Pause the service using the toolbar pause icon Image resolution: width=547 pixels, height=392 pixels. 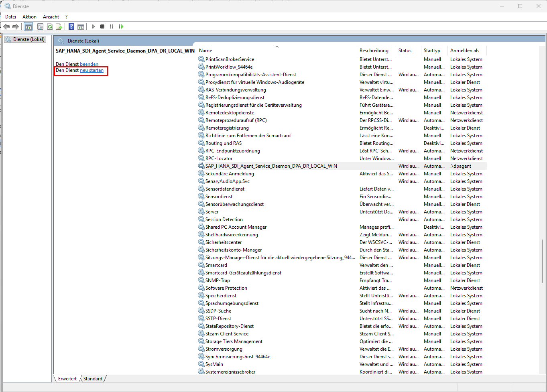coord(112,26)
